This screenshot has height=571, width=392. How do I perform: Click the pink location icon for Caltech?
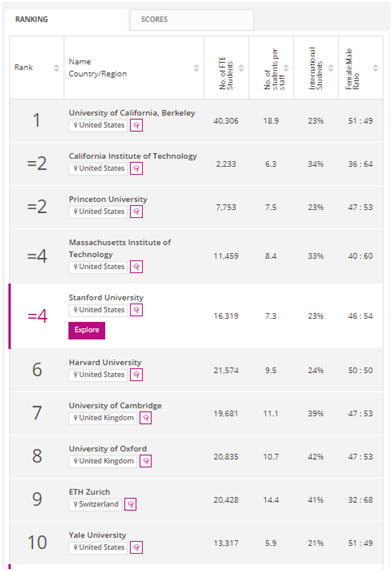[136, 169]
